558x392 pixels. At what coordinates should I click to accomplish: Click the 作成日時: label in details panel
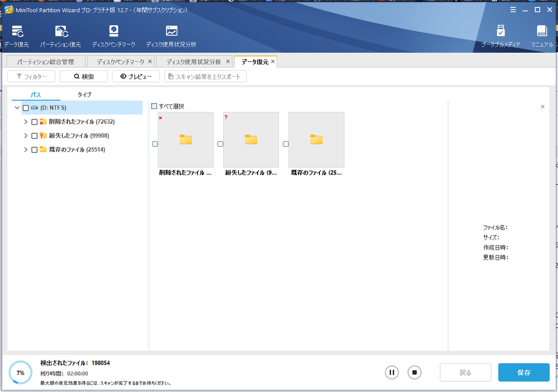[496, 248]
